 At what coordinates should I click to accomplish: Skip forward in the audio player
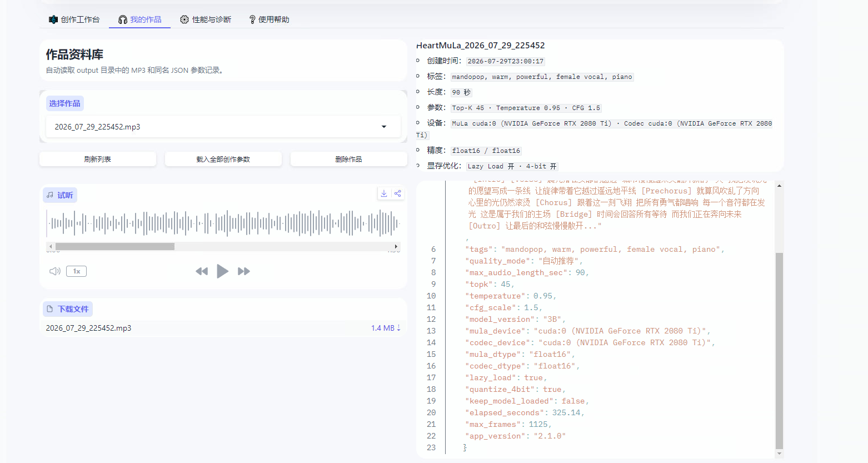point(244,271)
